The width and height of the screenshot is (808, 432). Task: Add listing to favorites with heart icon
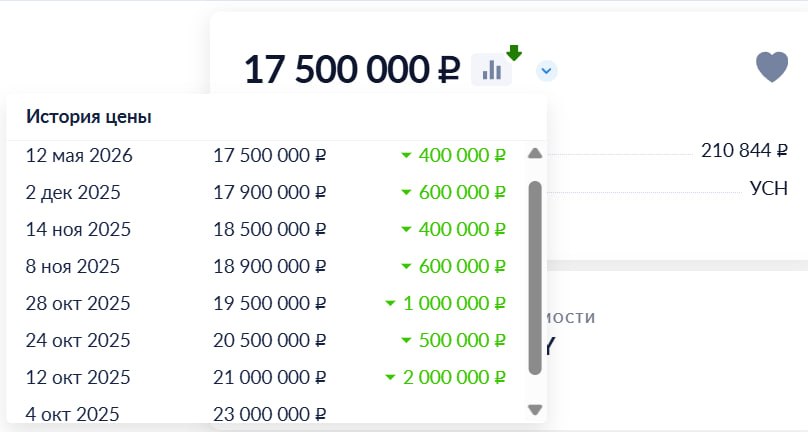771,67
